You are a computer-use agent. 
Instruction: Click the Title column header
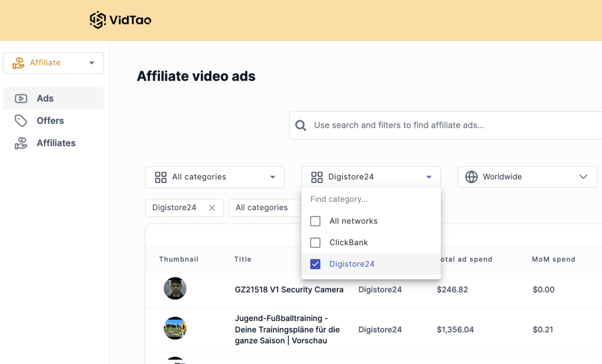click(243, 259)
